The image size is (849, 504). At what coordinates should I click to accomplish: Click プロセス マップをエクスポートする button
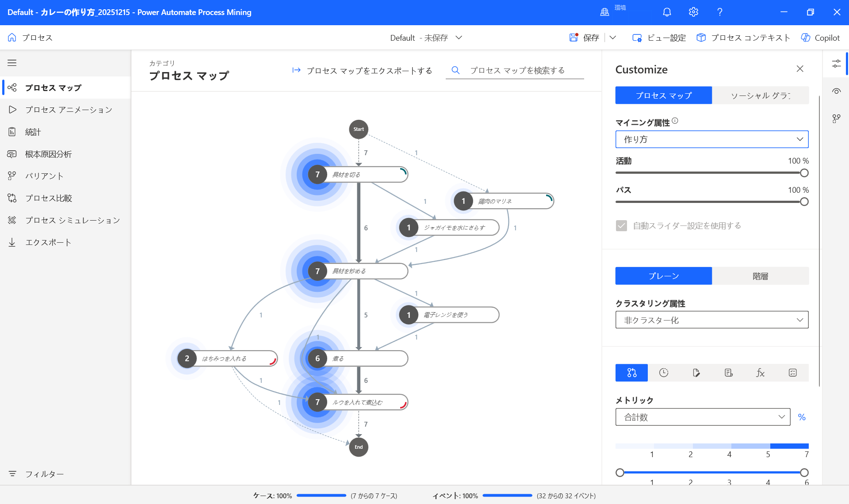pos(362,70)
